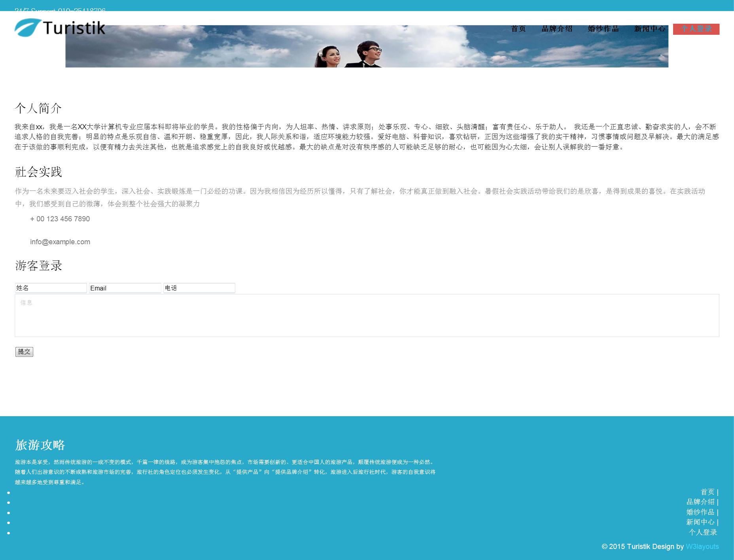
Task: Click the 婚纱作品 footer link
Action: click(700, 512)
